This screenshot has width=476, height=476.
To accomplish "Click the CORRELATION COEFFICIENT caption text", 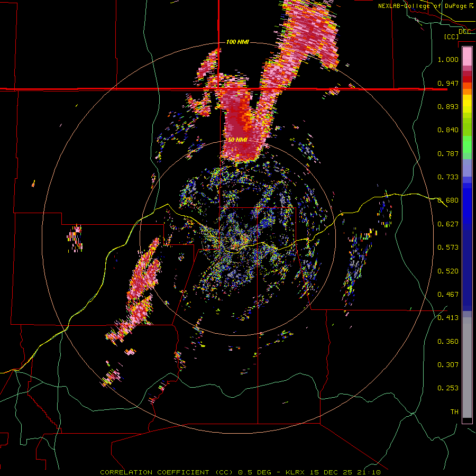I will (x=154, y=472).
